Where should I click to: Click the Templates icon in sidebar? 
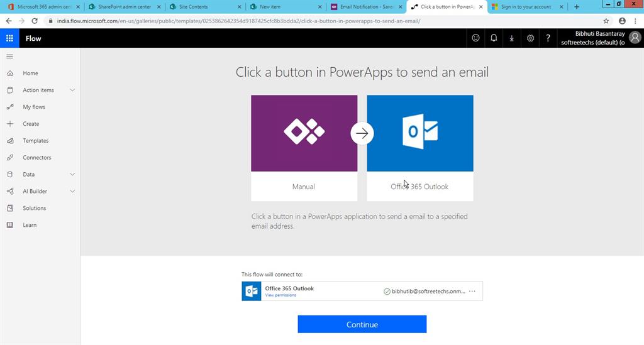click(x=10, y=140)
